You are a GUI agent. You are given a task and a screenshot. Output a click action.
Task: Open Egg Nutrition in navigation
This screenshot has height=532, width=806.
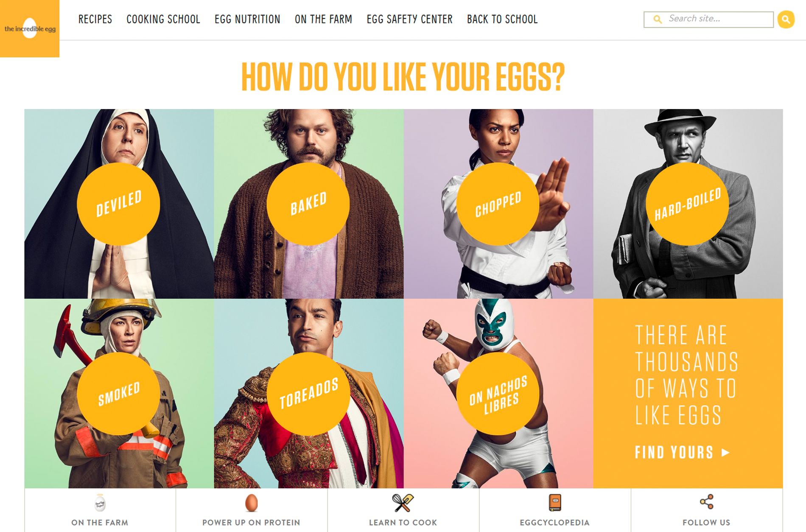coord(247,20)
